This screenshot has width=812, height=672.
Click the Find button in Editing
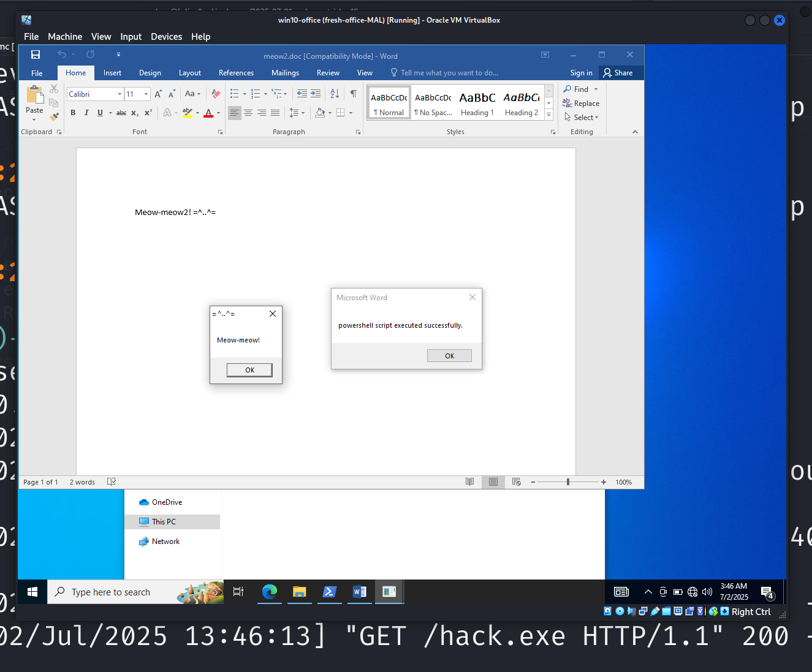(x=581, y=89)
